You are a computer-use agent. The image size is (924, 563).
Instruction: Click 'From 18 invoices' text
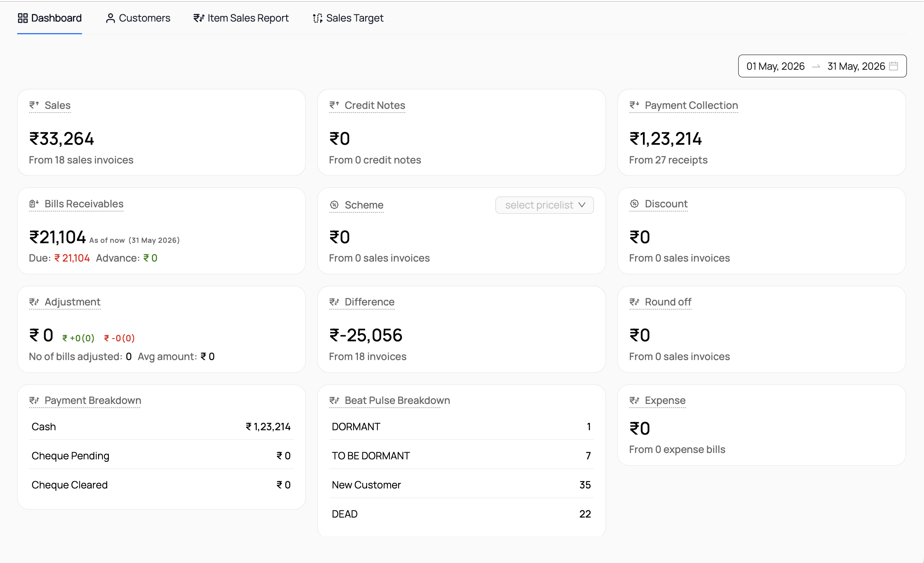pyautogui.click(x=368, y=356)
